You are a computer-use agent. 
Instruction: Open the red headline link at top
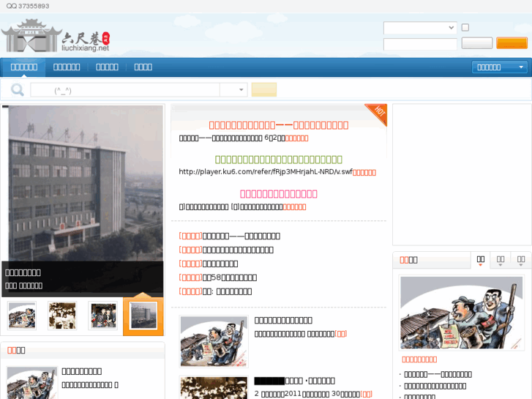279,125
